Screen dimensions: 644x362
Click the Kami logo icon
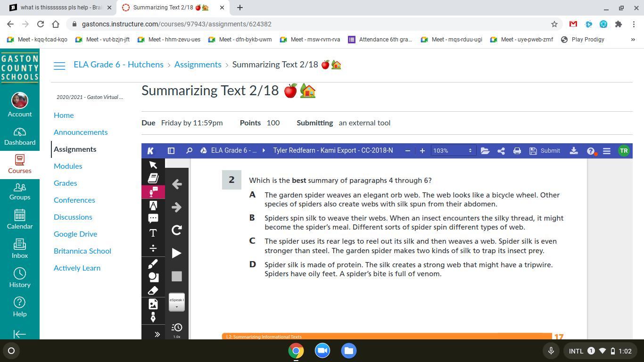150,151
